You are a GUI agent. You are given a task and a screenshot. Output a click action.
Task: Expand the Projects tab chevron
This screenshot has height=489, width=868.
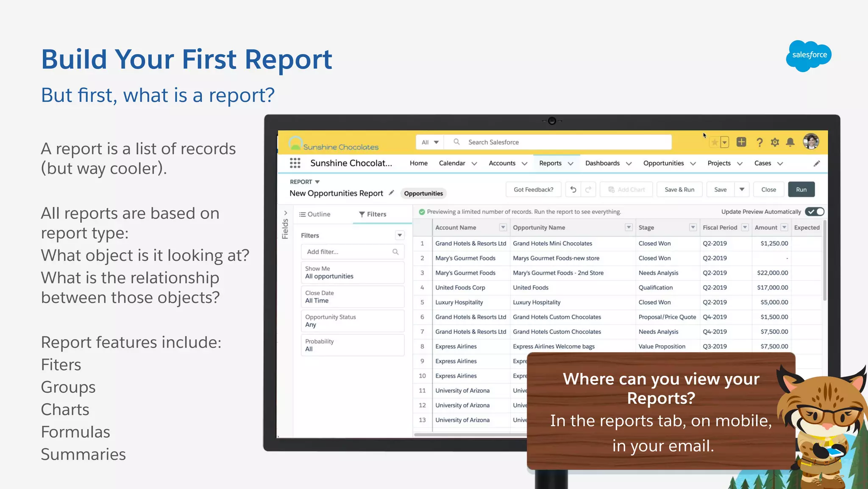pyautogui.click(x=740, y=164)
